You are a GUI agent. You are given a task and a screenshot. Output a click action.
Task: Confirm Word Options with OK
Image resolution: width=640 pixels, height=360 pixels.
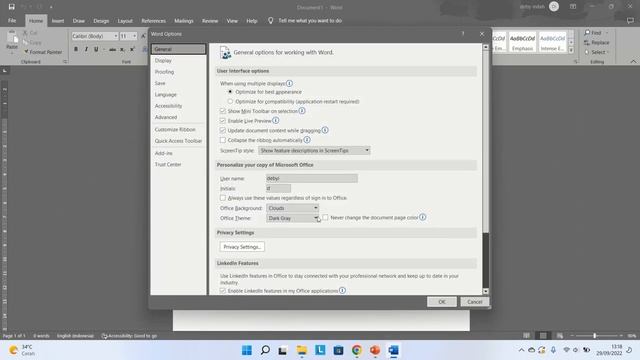coord(442,302)
